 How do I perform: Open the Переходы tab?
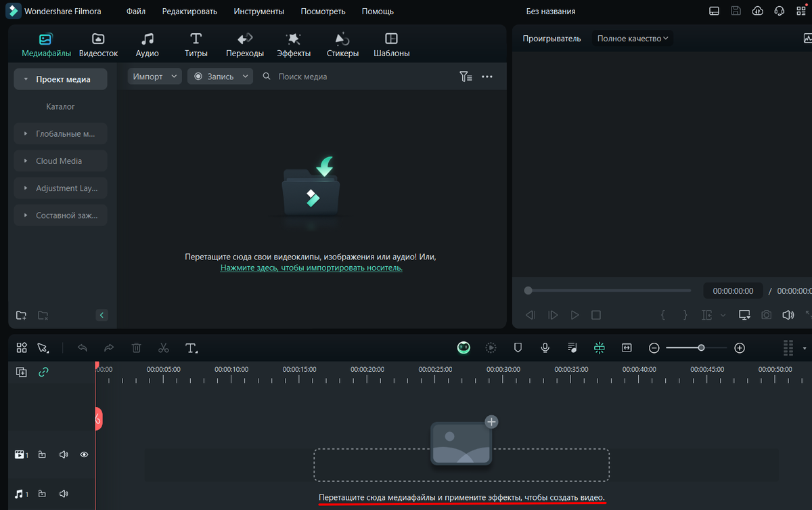pos(245,45)
